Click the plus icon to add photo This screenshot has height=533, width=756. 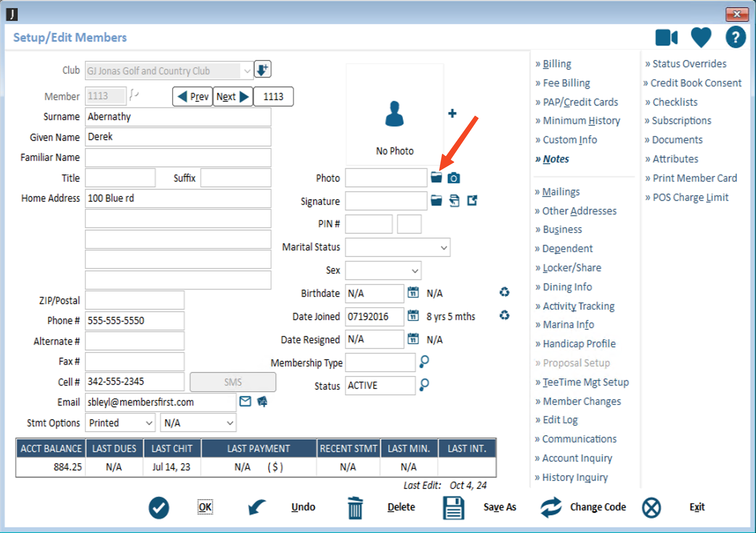[x=452, y=113]
